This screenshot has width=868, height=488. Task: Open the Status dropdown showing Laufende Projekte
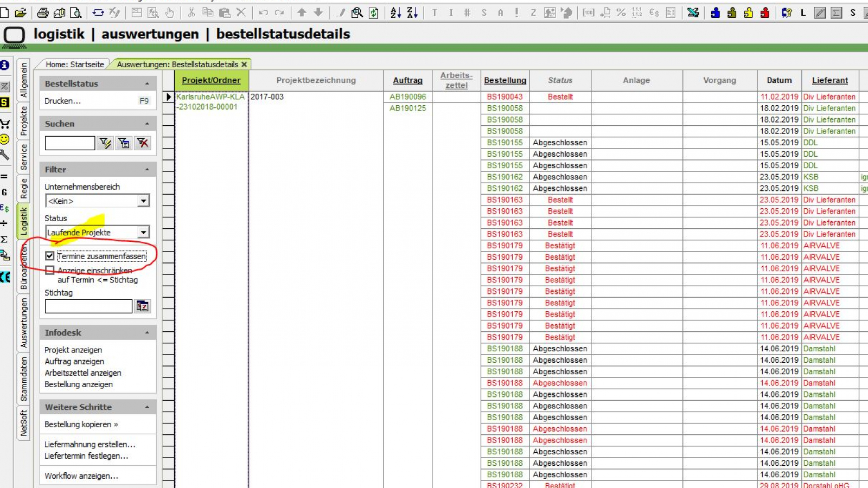tap(143, 232)
